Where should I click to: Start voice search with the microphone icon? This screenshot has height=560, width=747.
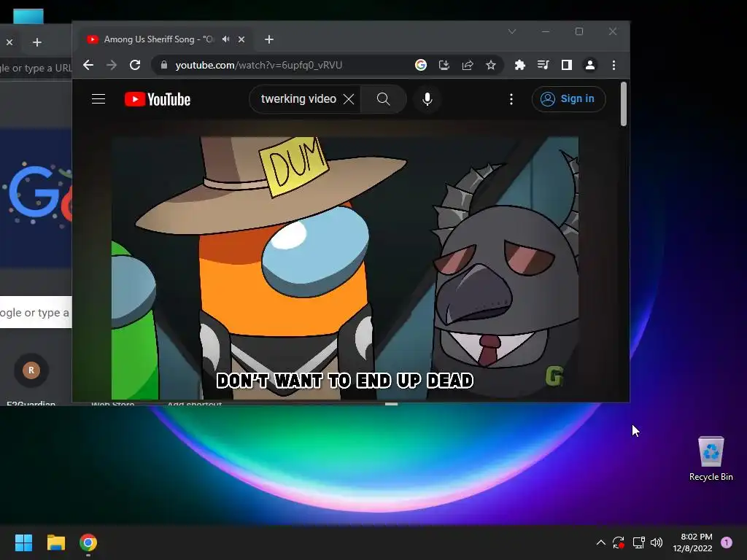click(427, 99)
